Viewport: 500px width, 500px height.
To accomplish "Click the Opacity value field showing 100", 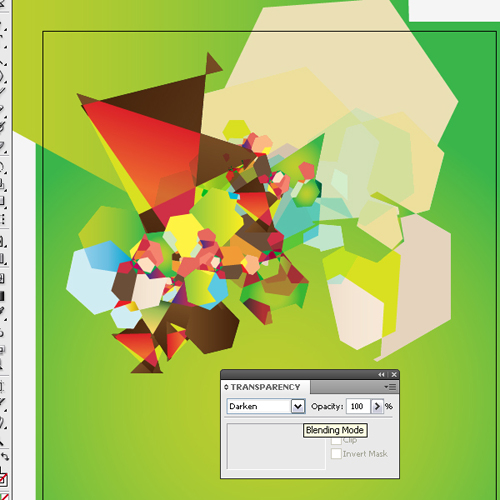I will [358, 406].
